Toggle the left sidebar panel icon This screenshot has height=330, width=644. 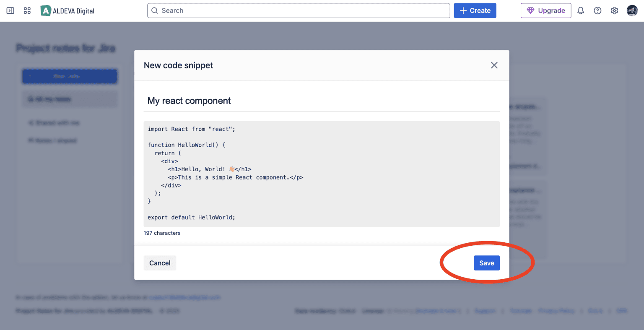coord(10,10)
